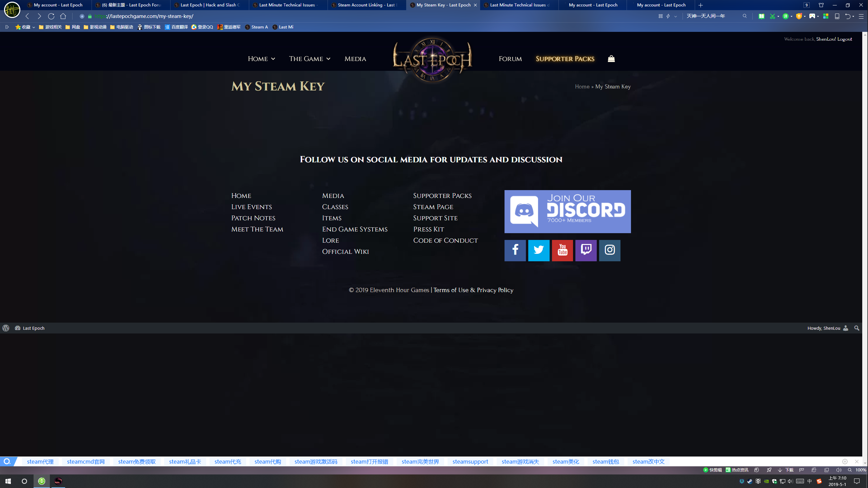Image resolution: width=868 pixels, height=488 pixels.
Task: Open the Live Events footer link
Action: tap(252, 207)
